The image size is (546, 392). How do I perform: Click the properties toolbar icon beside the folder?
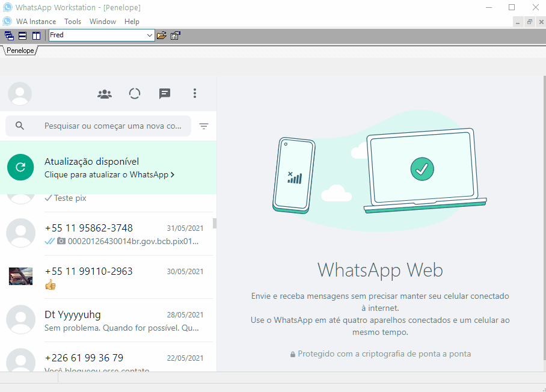pyautogui.click(x=176, y=35)
